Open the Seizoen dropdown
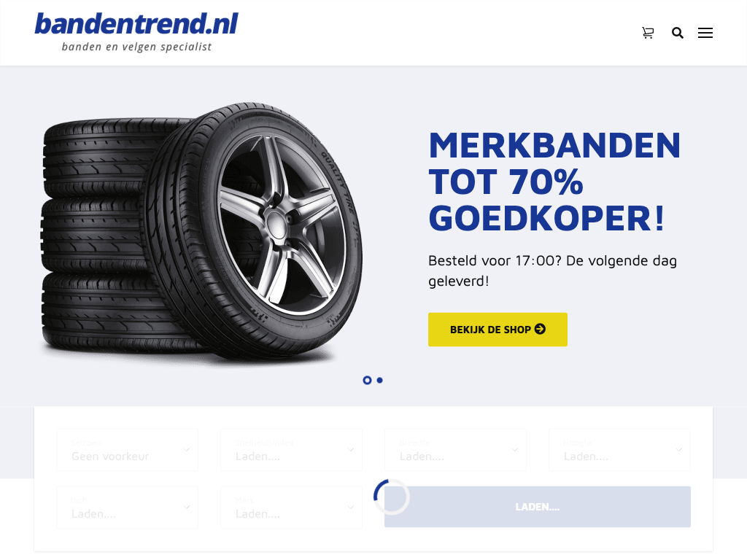The height and width of the screenshot is (560, 747). [x=127, y=450]
